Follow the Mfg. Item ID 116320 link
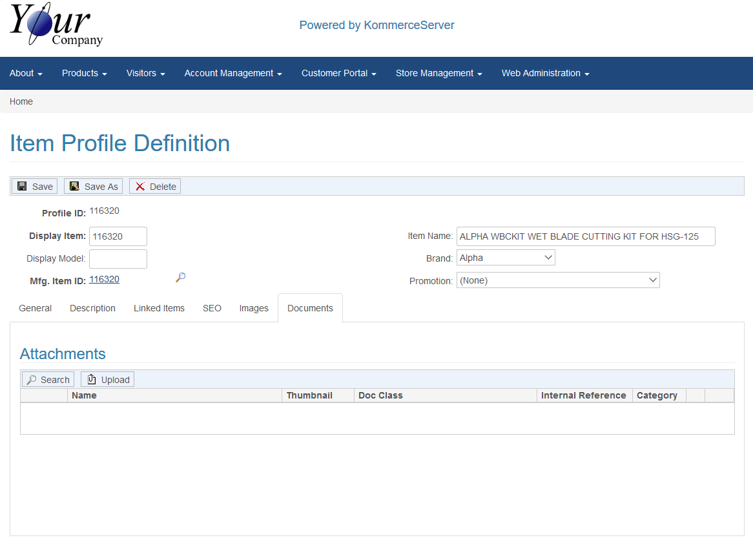The image size is (753, 560). (x=104, y=280)
